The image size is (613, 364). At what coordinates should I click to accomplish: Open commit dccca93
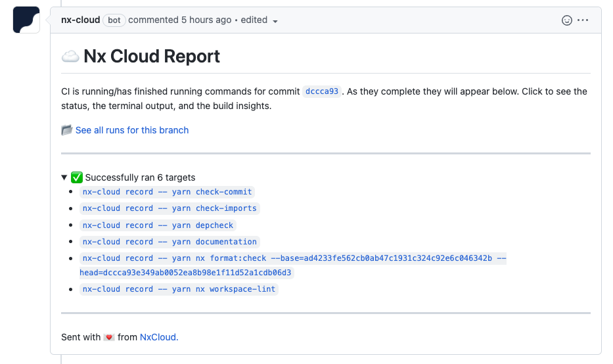click(x=322, y=91)
